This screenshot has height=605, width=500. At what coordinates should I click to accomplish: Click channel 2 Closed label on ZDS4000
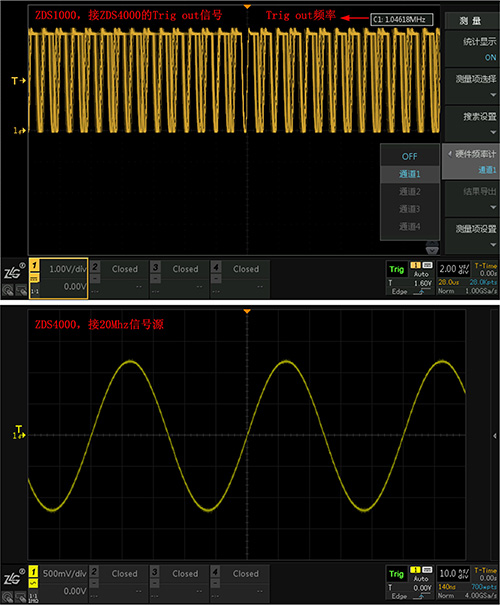click(x=124, y=573)
